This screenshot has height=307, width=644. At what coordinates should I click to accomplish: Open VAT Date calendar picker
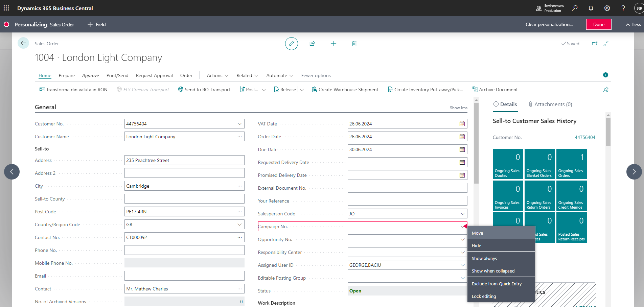(x=462, y=124)
